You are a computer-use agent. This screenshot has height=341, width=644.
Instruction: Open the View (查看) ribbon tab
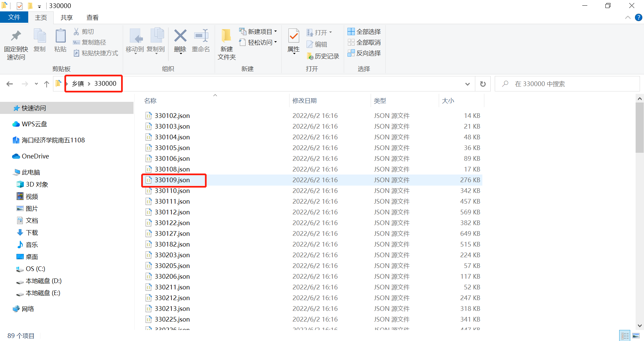92,17
